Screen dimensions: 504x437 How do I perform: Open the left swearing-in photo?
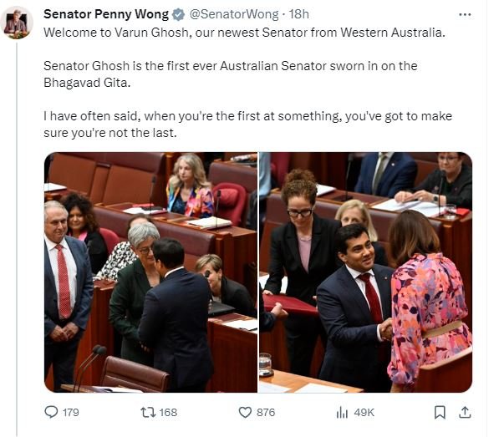coord(150,272)
